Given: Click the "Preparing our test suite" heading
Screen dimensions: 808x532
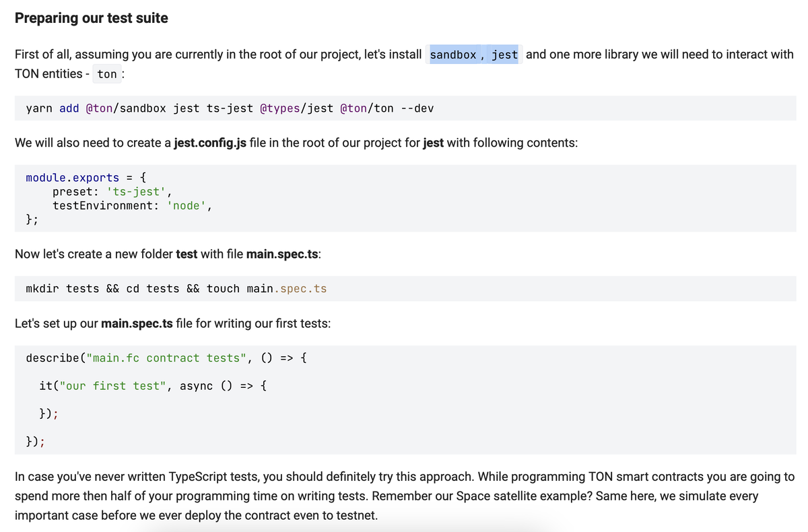Looking at the screenshot, I should 91,18.
